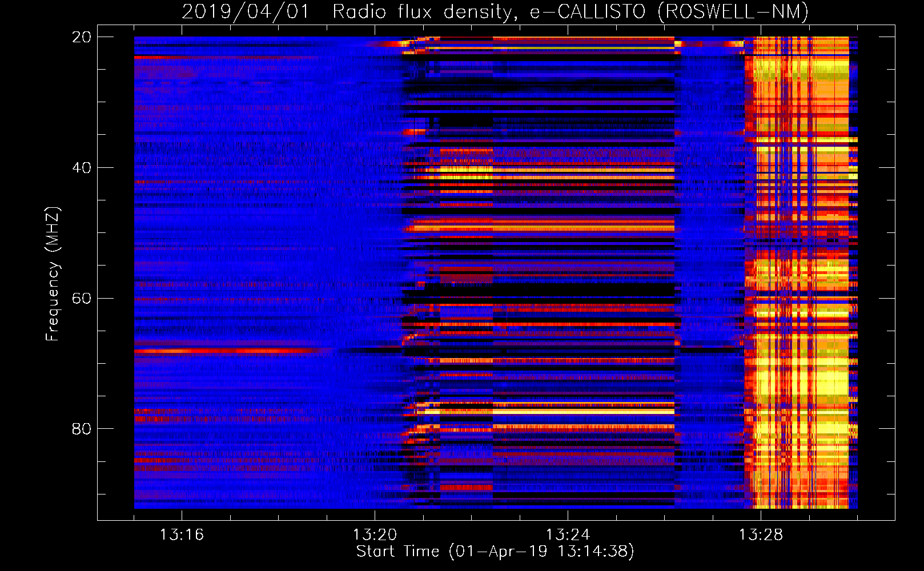This screenshot has width=924, height=571.
Task: Click the '80' frequency tick label
Action: point(82,429)
